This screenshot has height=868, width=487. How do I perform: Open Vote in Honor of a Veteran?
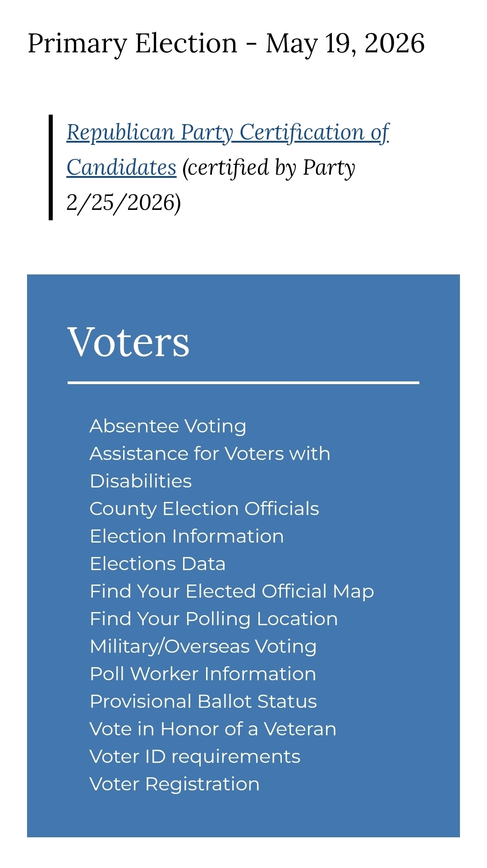(213, 729)
